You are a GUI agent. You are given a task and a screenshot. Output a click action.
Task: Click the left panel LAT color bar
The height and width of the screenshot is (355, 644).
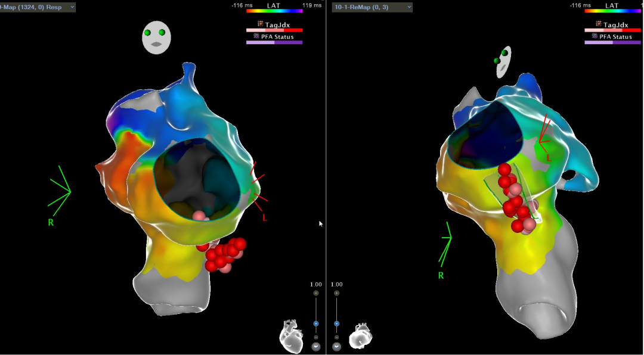pyautogui.click(x=274, y=11)
